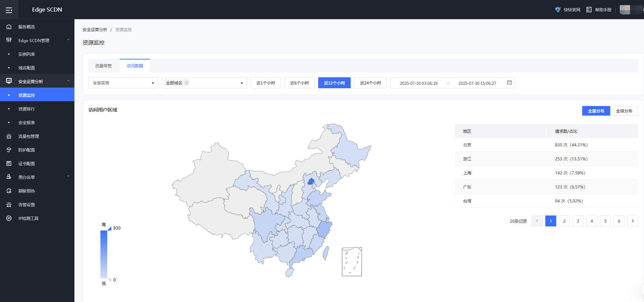
Task: Open 资源排行 in the sidebar
Action: coord(27,109)
